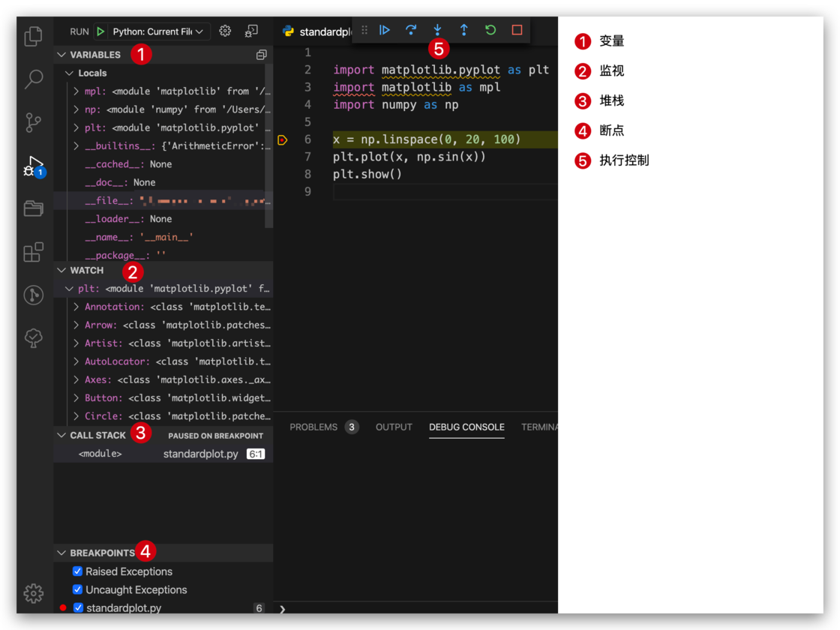
Task: Open launch.json with the gear icon
Action: click(x=225, y=31)
